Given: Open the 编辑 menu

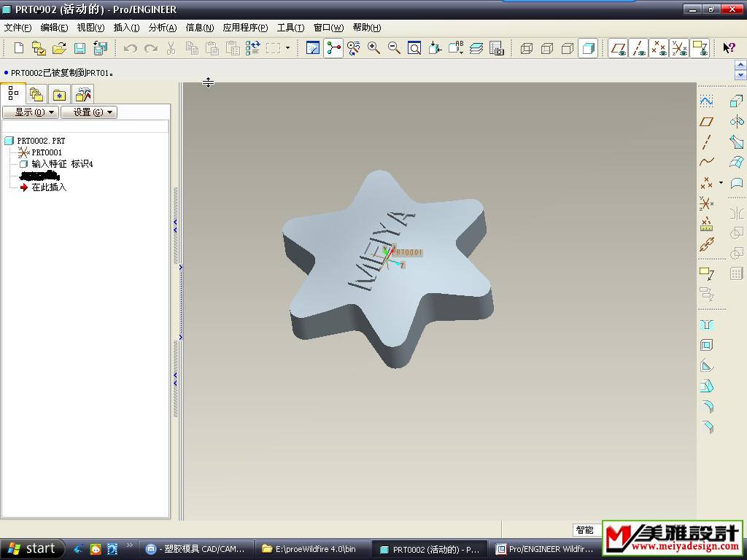Looking at the screenshot, I should [x=54, y=28].
